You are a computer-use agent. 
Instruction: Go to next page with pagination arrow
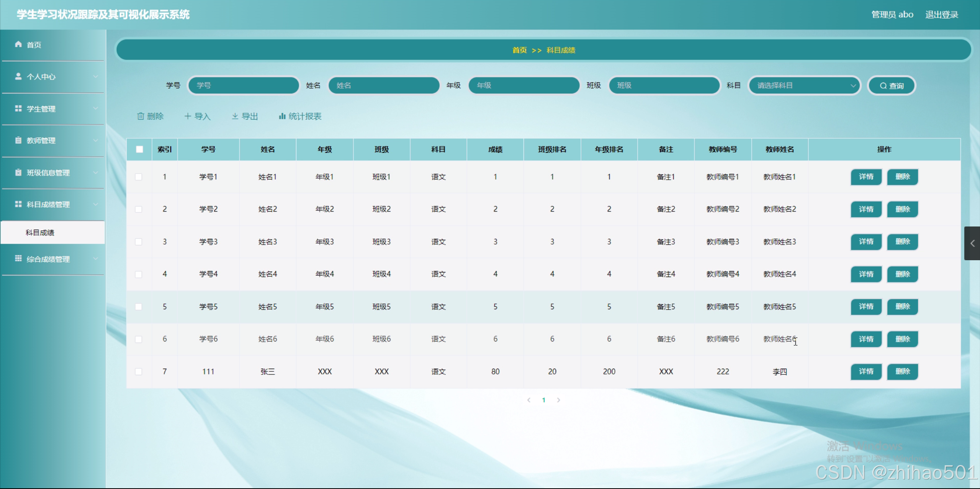(x=558, y=400)
